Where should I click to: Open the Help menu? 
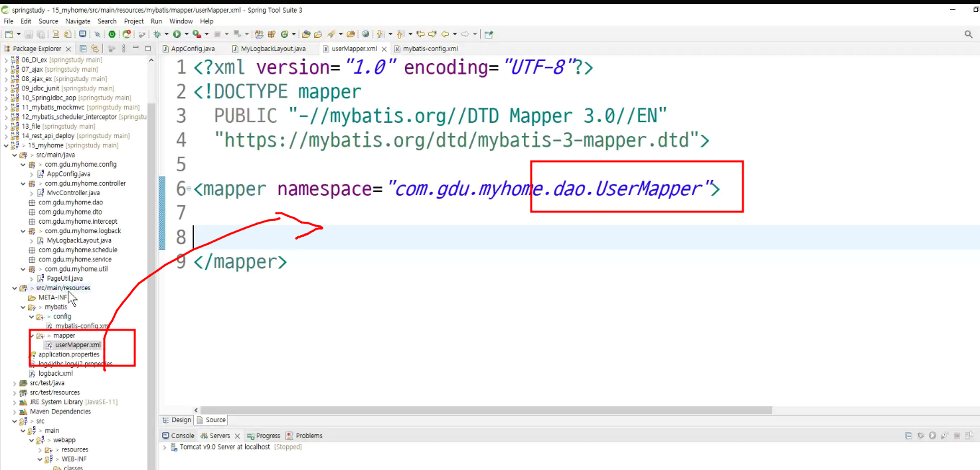coord(206,21)
